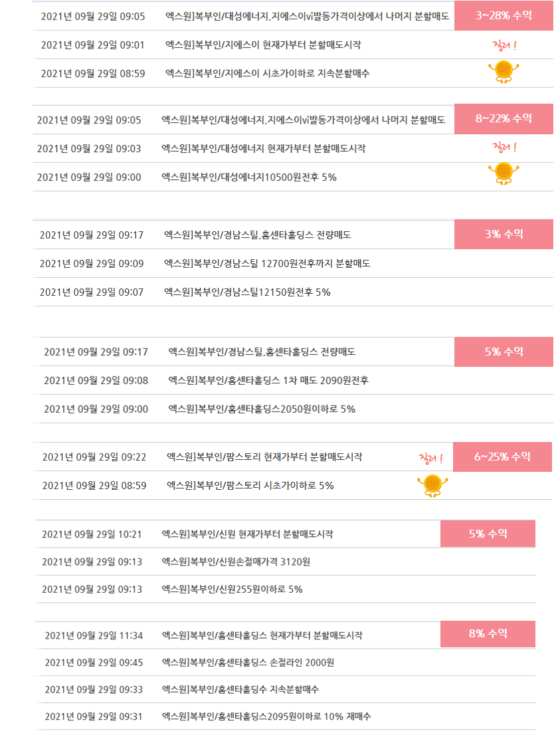Open the 3% 수익 badge
Viewport: 560px width, 753px height.
click(504, 235)
